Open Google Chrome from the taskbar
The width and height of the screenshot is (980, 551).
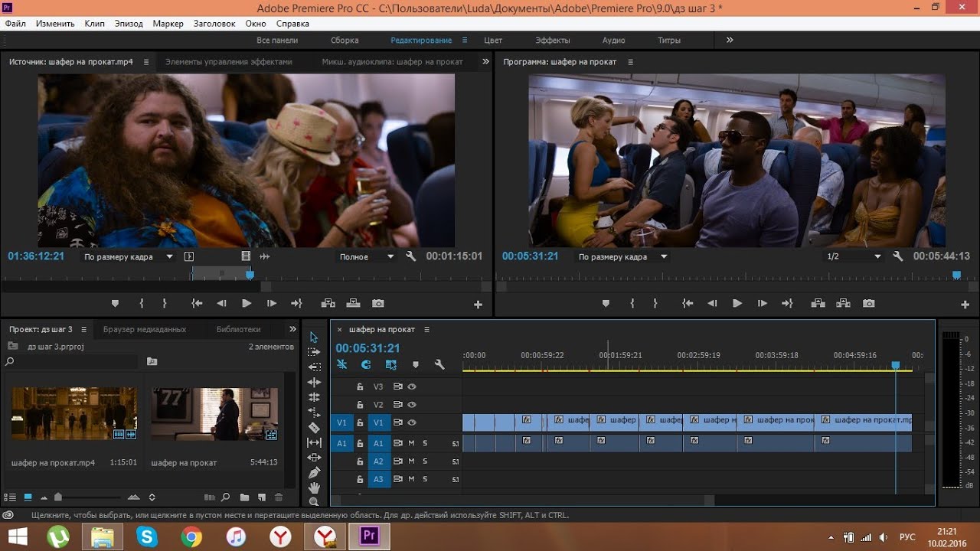[x=191, y=537]
